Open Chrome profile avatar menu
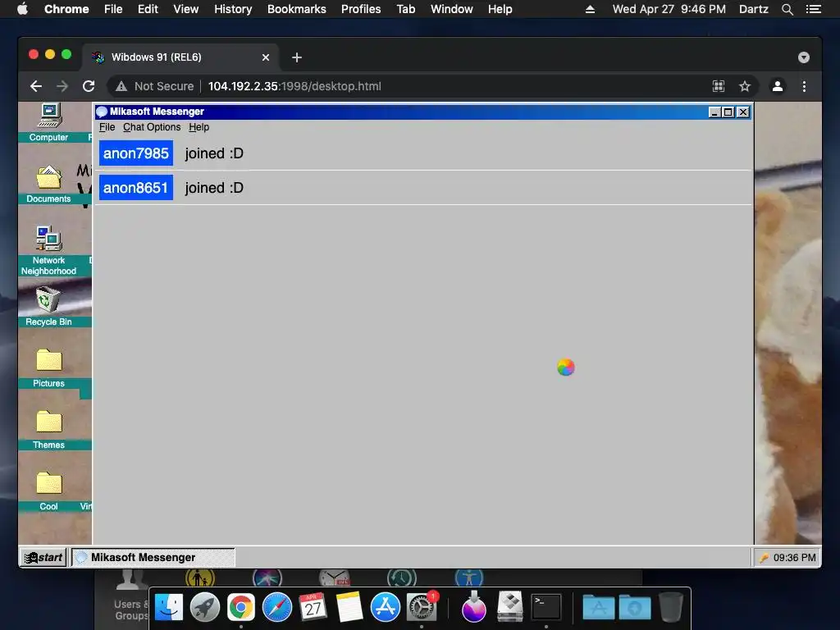Image resolution: width=840 pixels, height=630 pixels. click(x=778, y=86)
